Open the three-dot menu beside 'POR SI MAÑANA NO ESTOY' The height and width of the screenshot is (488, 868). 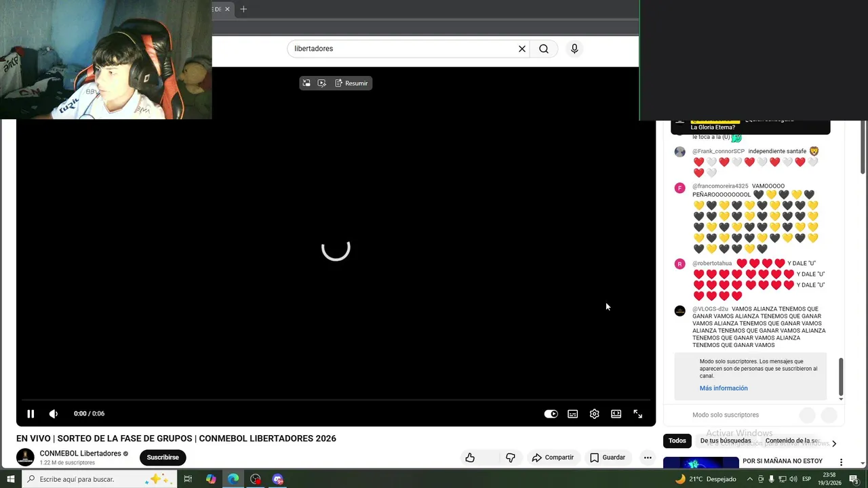(841, 462)
